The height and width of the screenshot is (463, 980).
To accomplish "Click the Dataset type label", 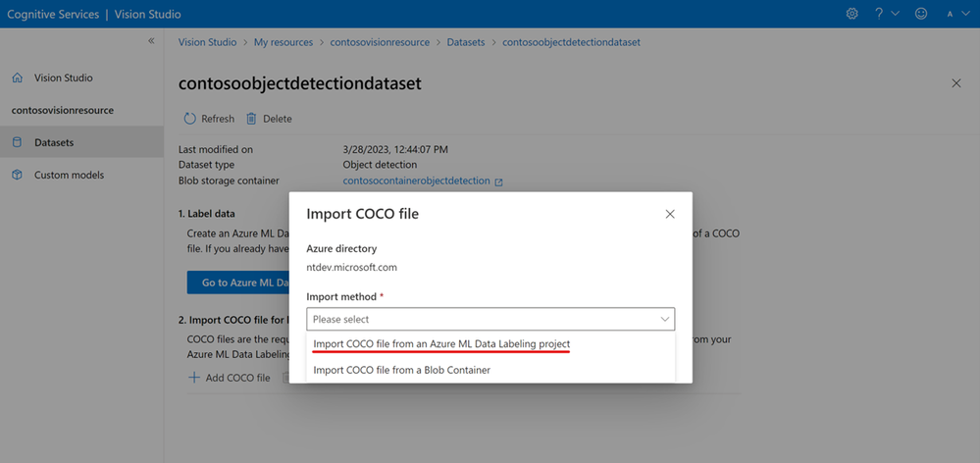I will (206, 165).
